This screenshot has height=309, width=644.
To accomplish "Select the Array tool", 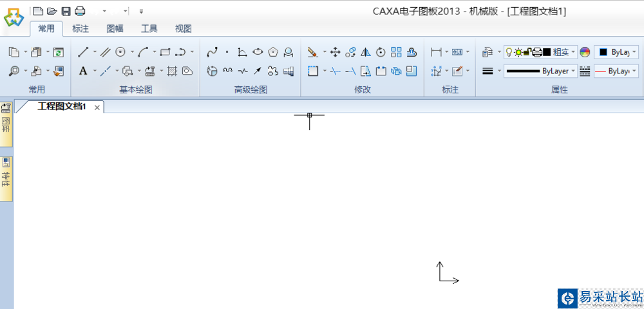I will tap(396, 51).
